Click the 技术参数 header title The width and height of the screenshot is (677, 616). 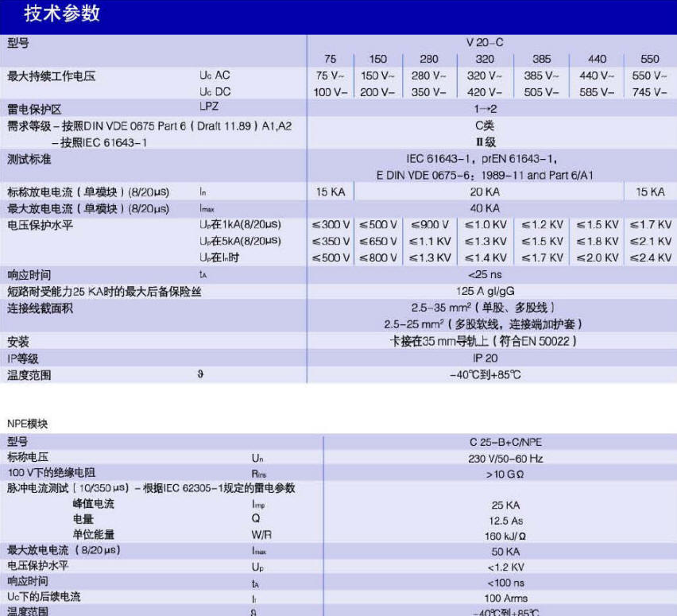[x=62, y=14]
